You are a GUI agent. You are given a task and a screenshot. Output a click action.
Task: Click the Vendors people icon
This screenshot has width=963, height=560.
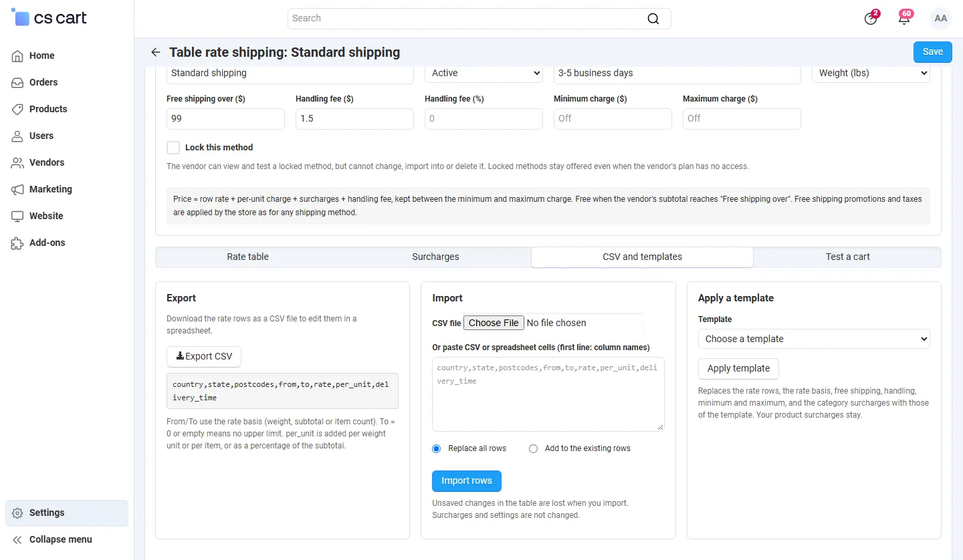coord(17,162)
